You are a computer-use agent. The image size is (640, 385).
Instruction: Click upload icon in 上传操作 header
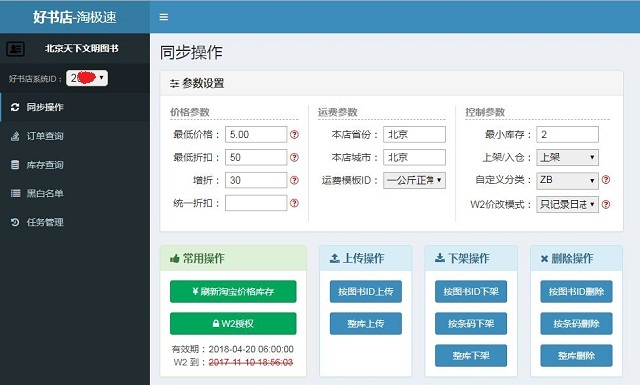point(335,258)
